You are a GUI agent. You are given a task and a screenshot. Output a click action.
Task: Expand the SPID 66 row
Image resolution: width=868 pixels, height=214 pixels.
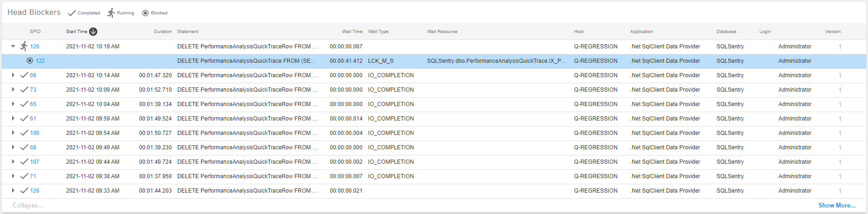point(13,75)
